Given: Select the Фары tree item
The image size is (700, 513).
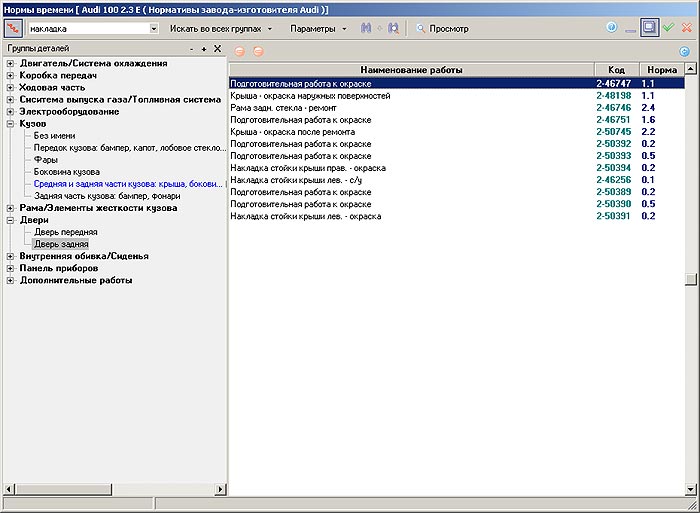Looking at the screenshot, I should coord(45,160).
